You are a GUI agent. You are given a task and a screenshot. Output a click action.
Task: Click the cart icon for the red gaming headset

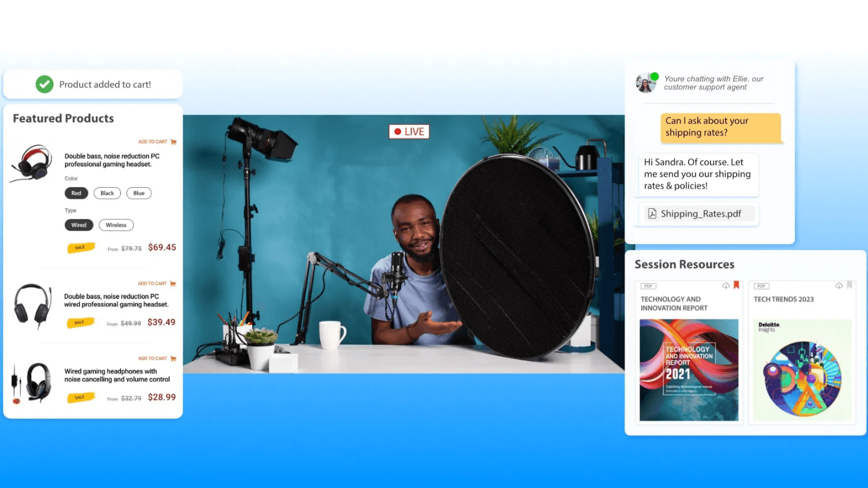point(174,142)
